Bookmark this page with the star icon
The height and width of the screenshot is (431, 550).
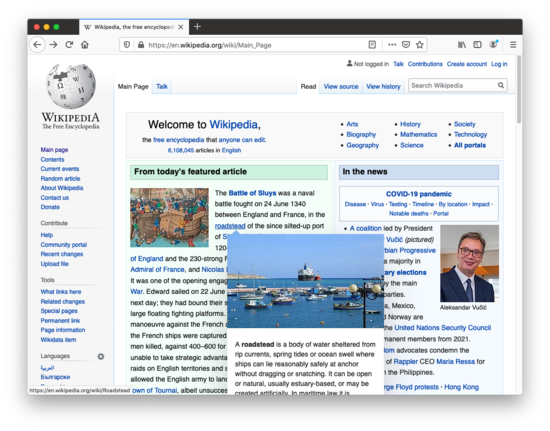[420, 45]
